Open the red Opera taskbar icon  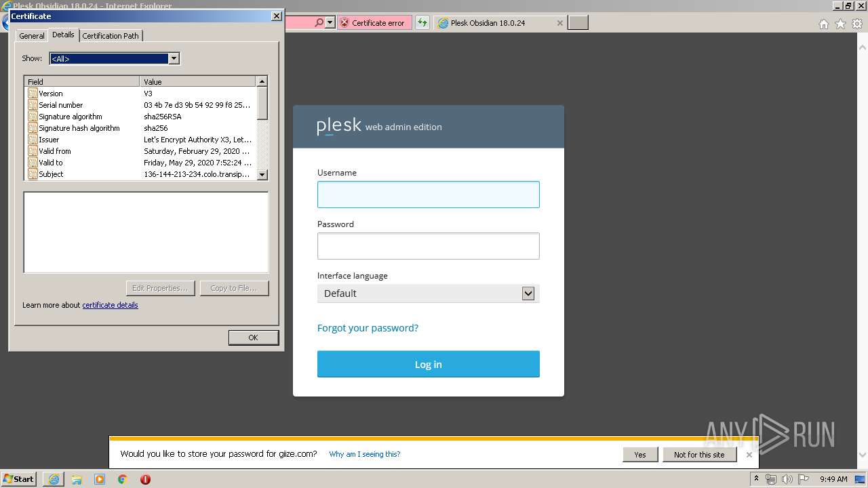tap(145, 479)
